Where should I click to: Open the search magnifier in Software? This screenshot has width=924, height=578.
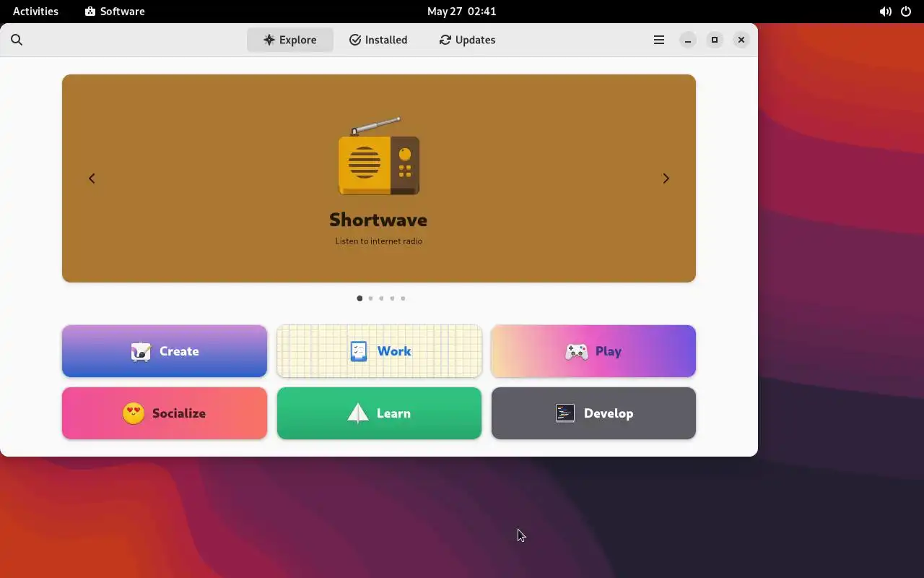17,40
